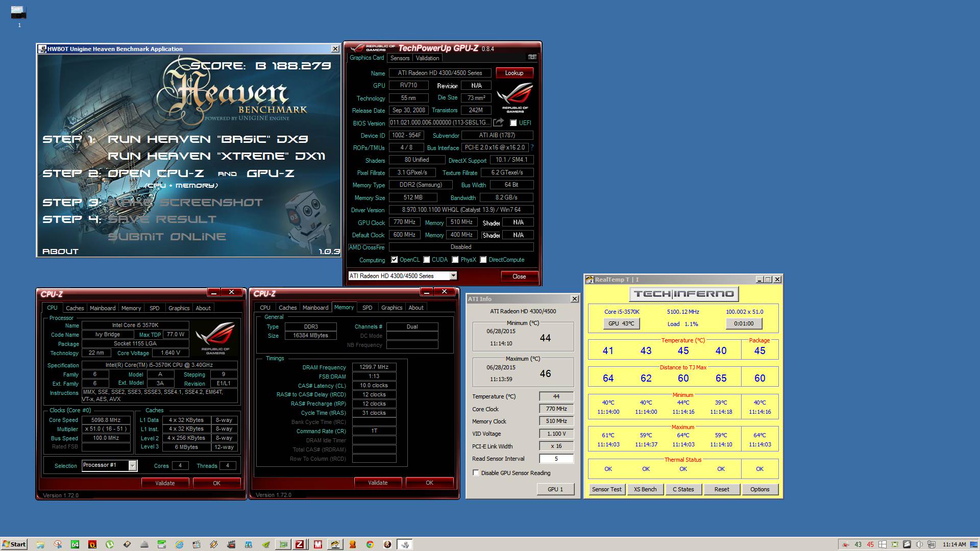Click the XS Bench button
Screen dimensions: 980x551
pos(645,489)
